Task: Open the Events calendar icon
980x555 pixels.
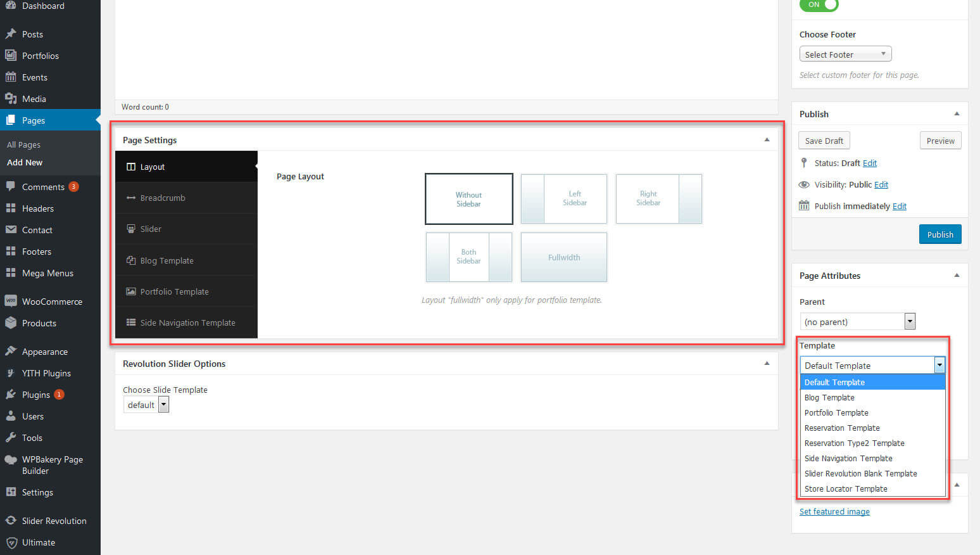Action: click(11, 77)
